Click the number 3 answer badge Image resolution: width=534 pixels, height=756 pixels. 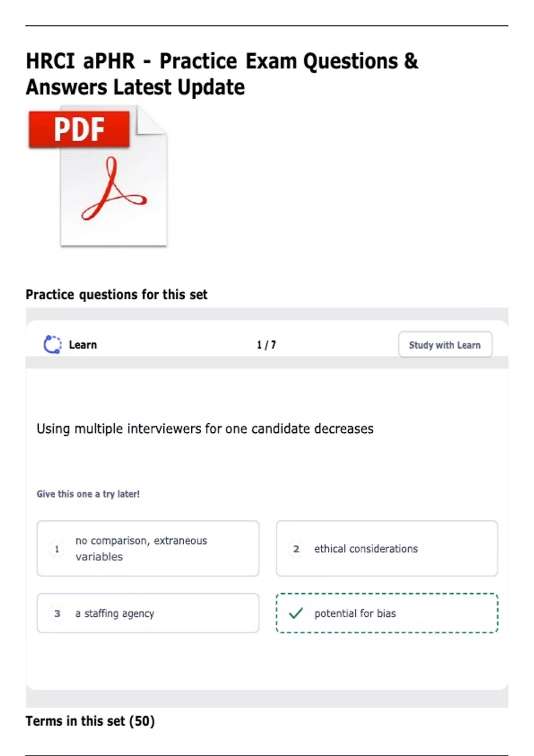[x=57, y=613]
